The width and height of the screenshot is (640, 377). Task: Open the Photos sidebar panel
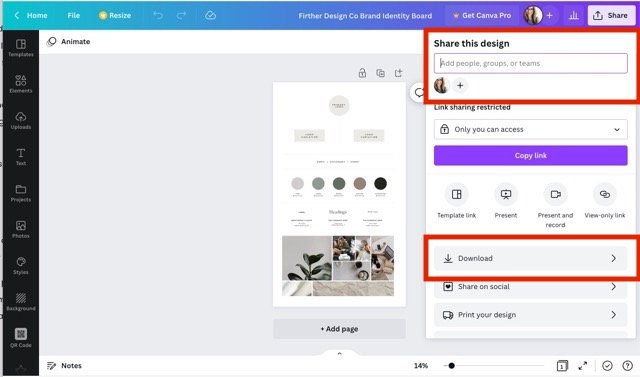point(21,229)
